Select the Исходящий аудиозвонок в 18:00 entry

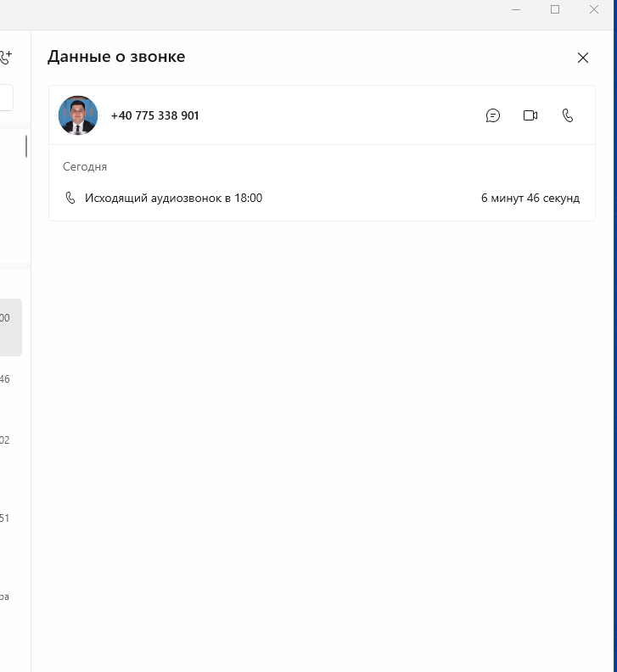[x=322, y=198]
